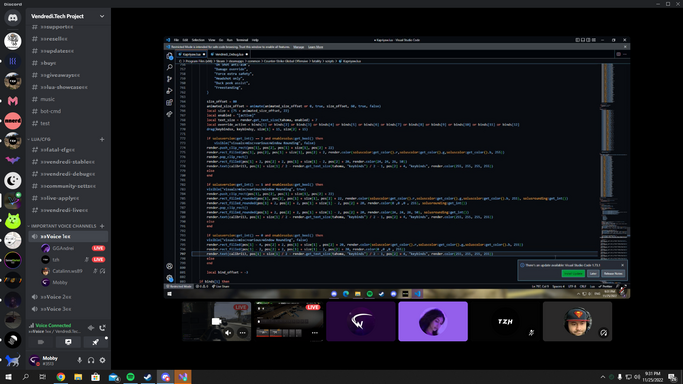
Task: Open Google Chrome from the taskbar
Action: [x=61, y=377]
